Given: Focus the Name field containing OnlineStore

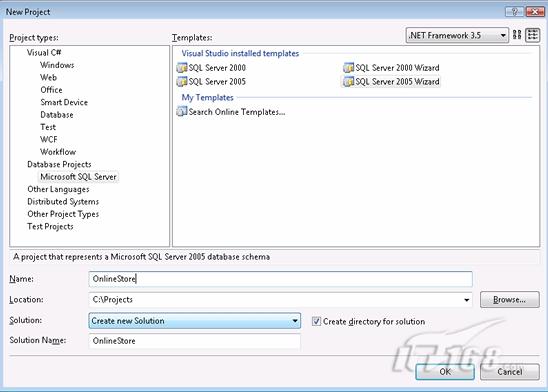Looking at the screenshot, I should (281, 279).
